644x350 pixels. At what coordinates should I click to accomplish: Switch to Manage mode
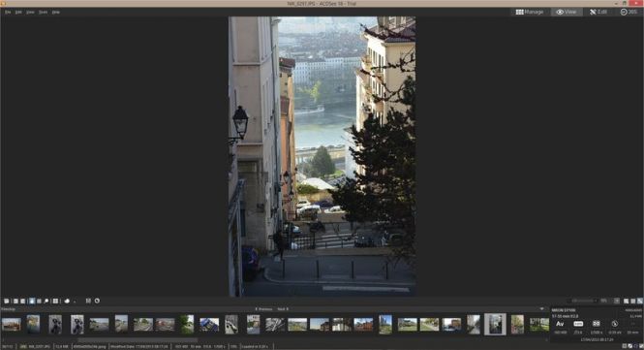530,12
